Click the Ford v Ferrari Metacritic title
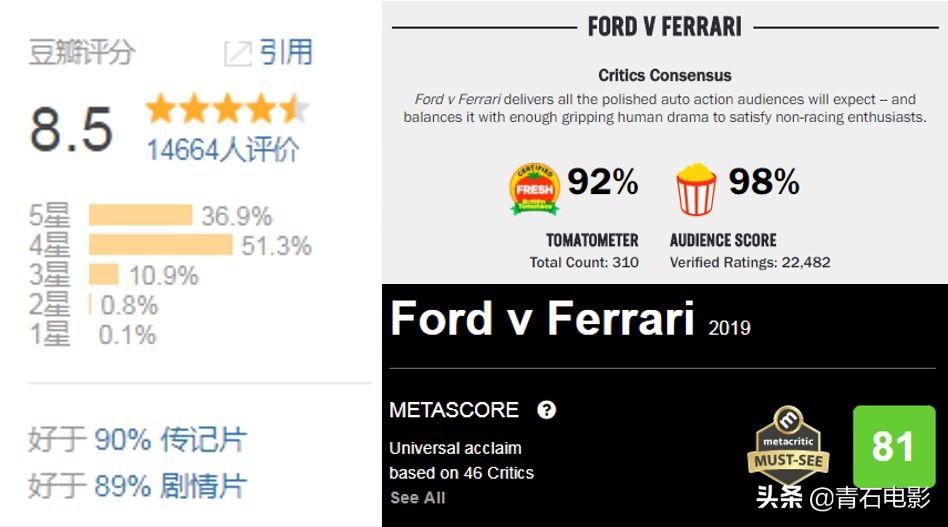Image resolution: width=948 pixels, height=527 pixels. [x=541, y=319]
